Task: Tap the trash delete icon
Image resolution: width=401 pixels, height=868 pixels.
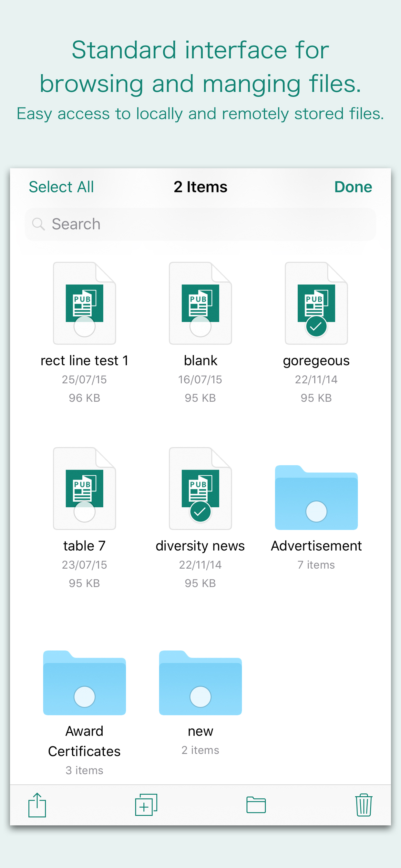Action: point(363,805)
